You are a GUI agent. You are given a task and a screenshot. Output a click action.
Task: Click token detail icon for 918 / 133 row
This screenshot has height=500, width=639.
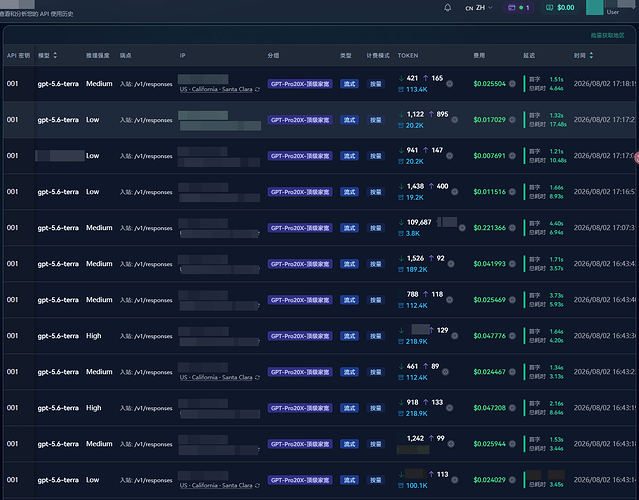(x=450, y=408)
